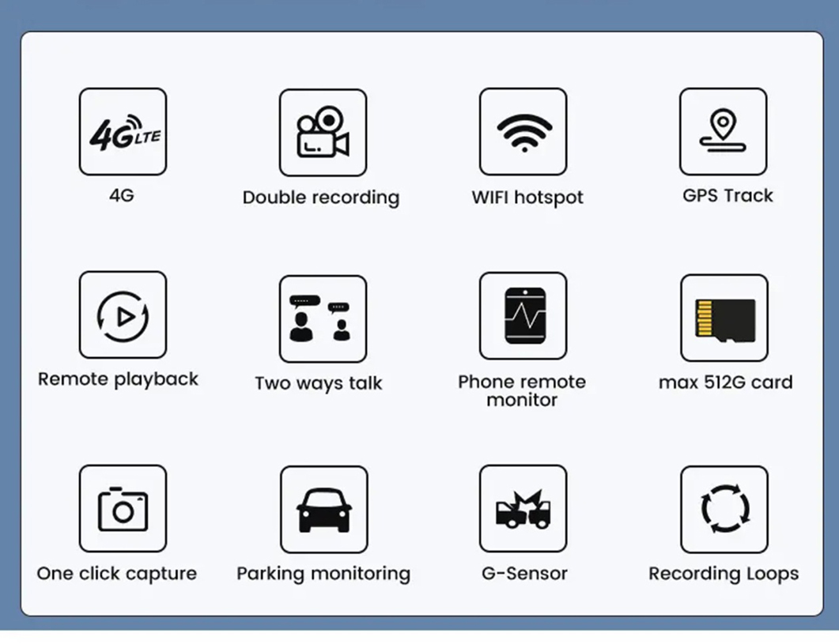The image size is (839, 644).
Task: Click the Phone remote monitor icon
Action: (x=523, y=316)
